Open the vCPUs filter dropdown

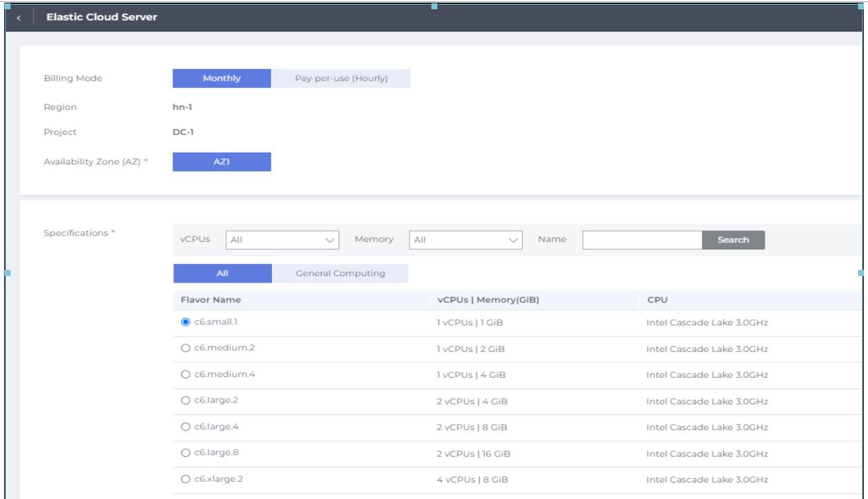point(282,240)
